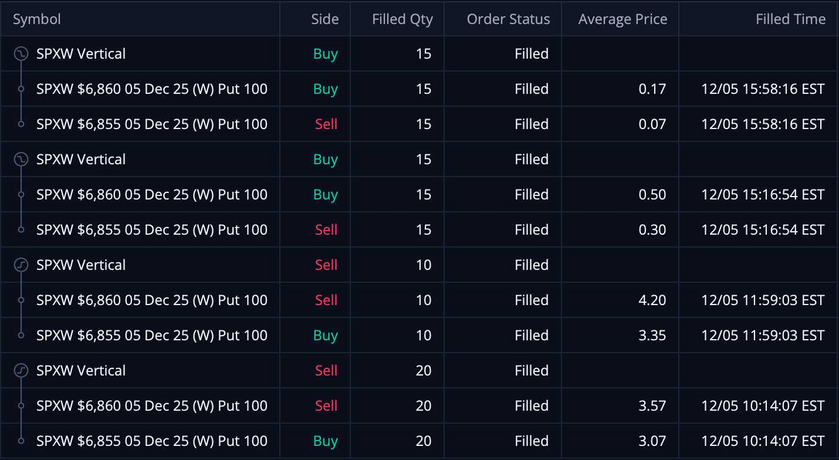This screenshot has width=839, height=460.
Task: Sort orders by the Side column header
Action: click(x=325, y=19)
